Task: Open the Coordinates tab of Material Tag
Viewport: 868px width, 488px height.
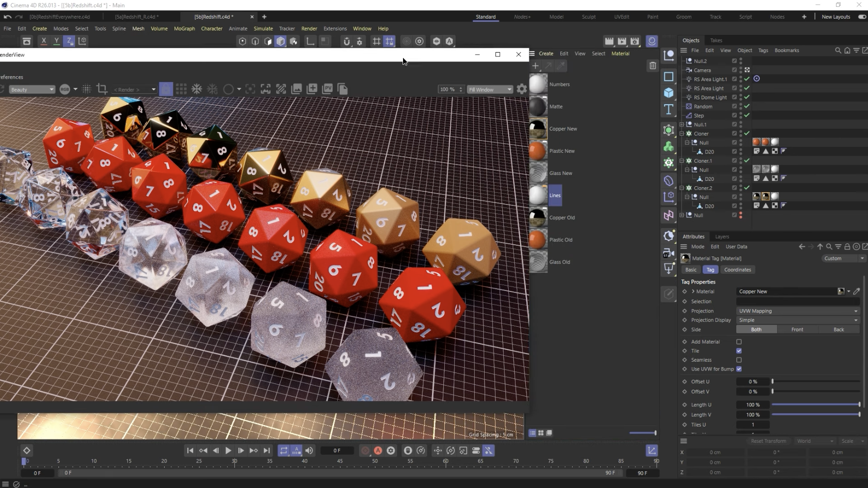Action: tap(737, 270)
